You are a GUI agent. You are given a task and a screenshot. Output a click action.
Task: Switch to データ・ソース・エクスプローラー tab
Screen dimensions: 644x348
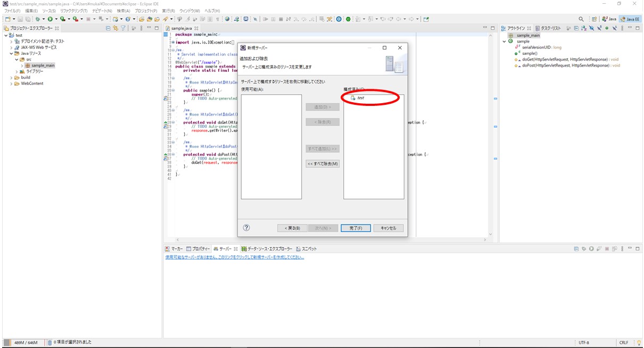pyautogui.click(x=267, y=249)
